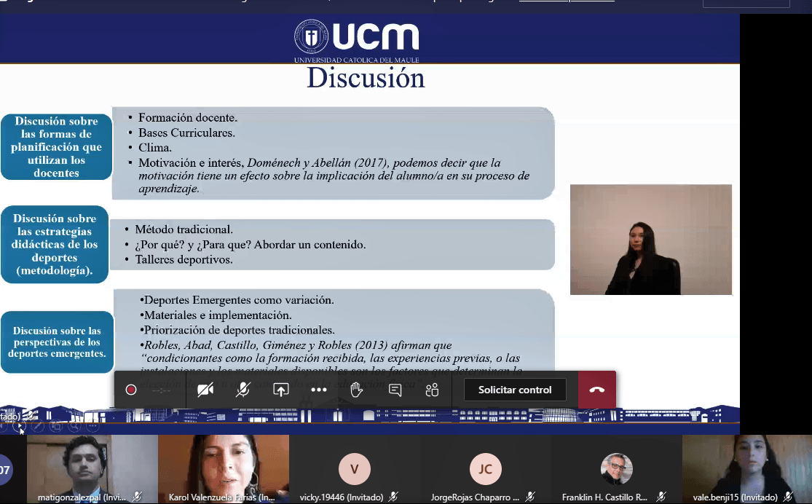This screenshot has height=504, width=812.
Task: Open the share screen option
Action: click(x=281, y=390)
